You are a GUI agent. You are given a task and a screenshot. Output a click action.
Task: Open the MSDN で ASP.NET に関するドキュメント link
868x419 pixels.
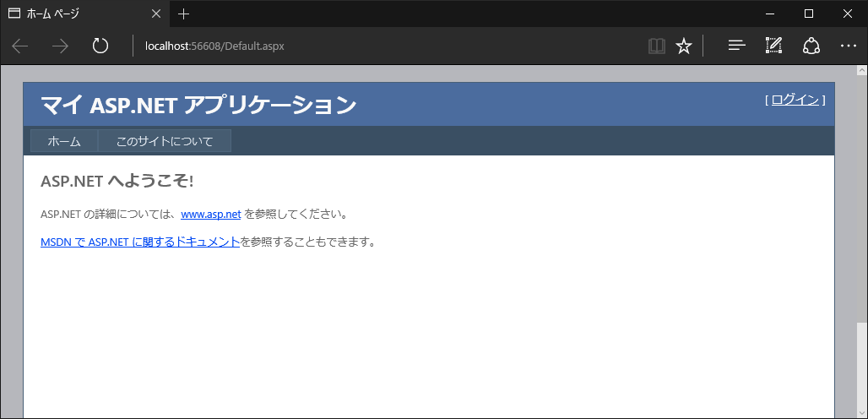tap(140, 242)
